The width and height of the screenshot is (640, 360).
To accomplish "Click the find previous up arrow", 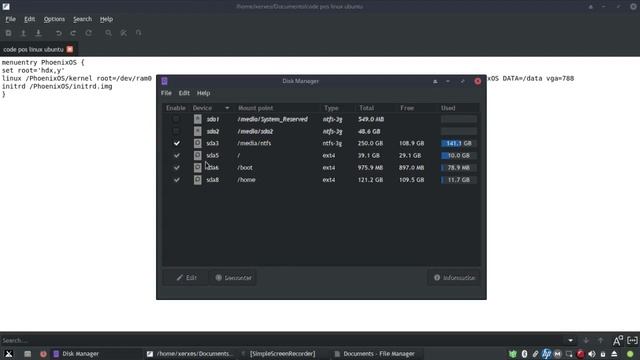I will coord(600,340).
